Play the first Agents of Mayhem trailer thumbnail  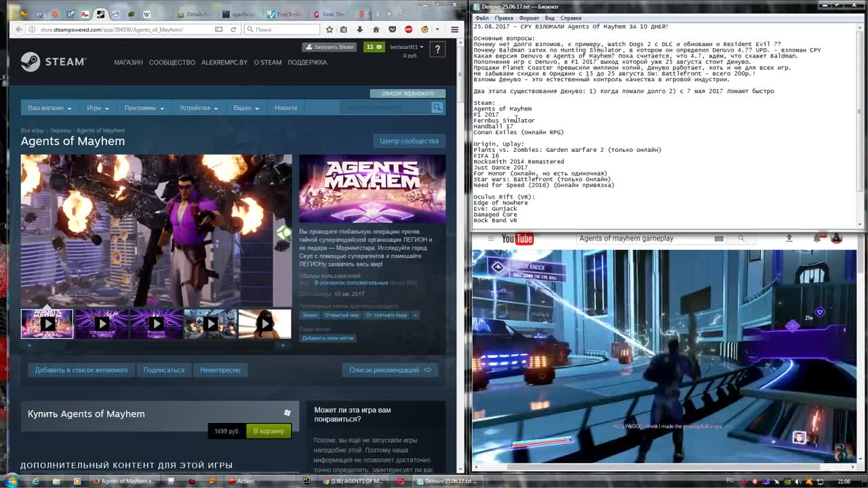pyautogui.click(x=47, y=324)
